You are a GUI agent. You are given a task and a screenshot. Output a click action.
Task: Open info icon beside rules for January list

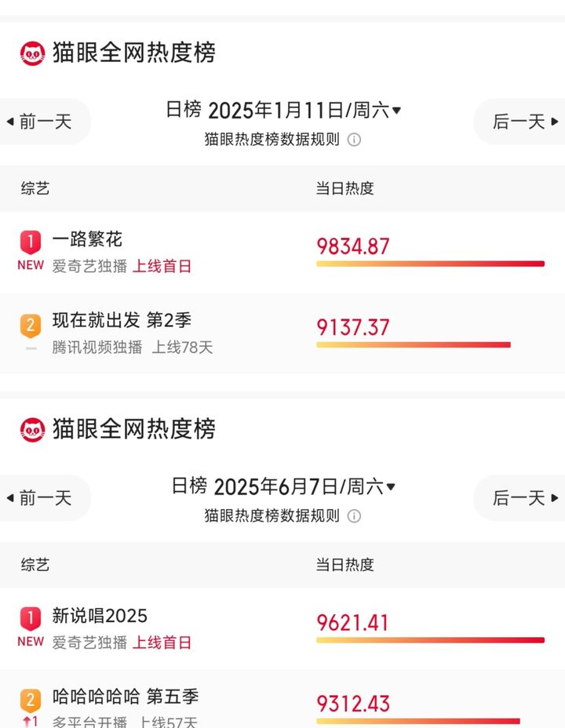pos(354,140)
